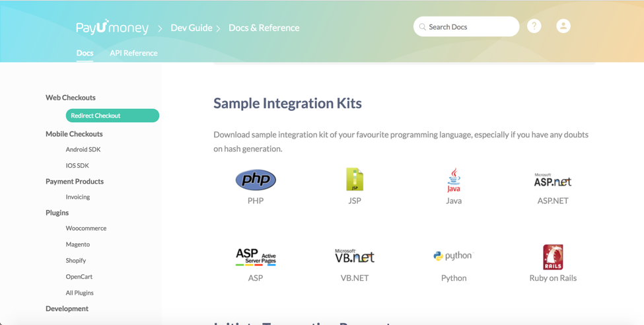Open Shopify plugin page

(75, 260)
